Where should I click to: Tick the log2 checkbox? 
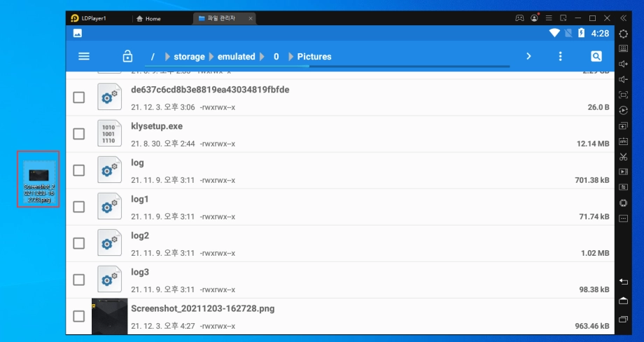[79, 243]
